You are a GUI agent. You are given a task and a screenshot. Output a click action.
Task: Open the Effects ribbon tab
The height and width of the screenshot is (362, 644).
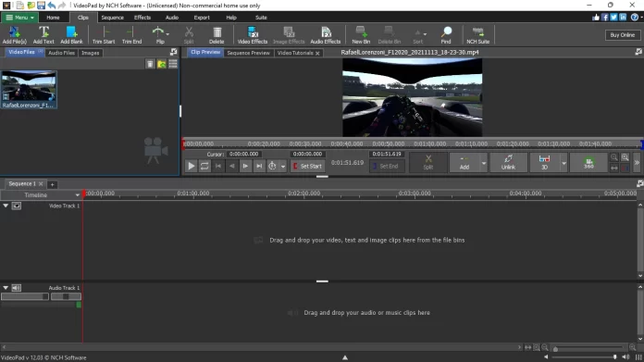click(x=142, y=18)
